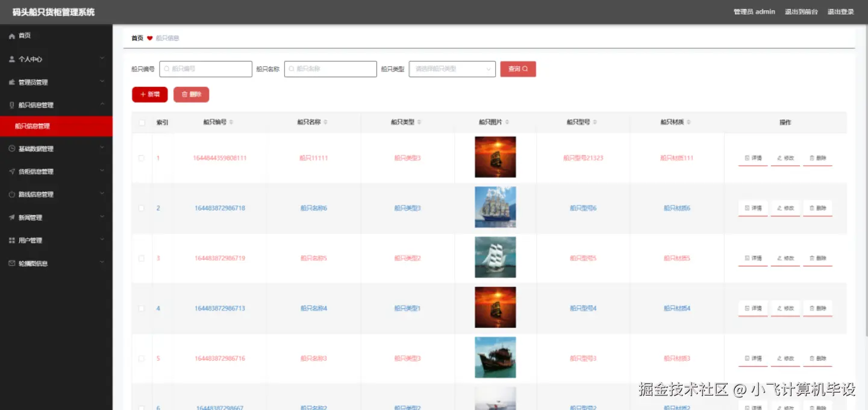The image size is (868, 410).
Task: Click the 船只名称 search input field
Action: click(x=331, y=69)
